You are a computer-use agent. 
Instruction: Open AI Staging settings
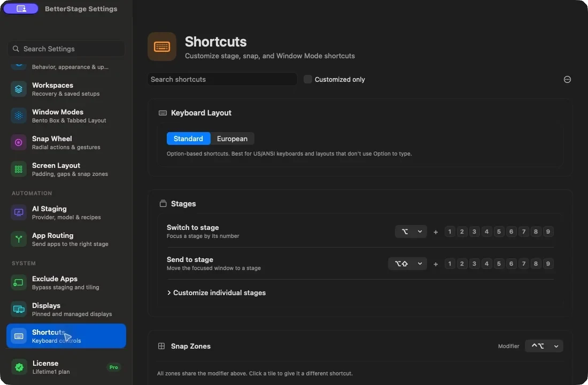(x=66, y=212)
